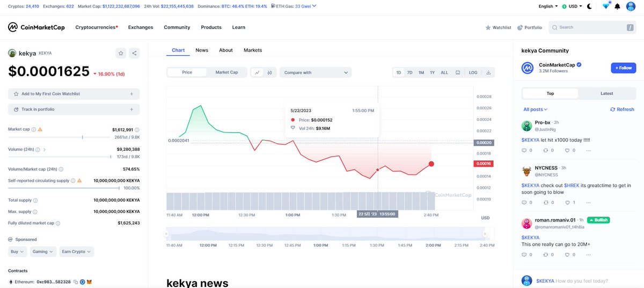Set chart range to ALL
644x288 pixels.
[444, 72]
